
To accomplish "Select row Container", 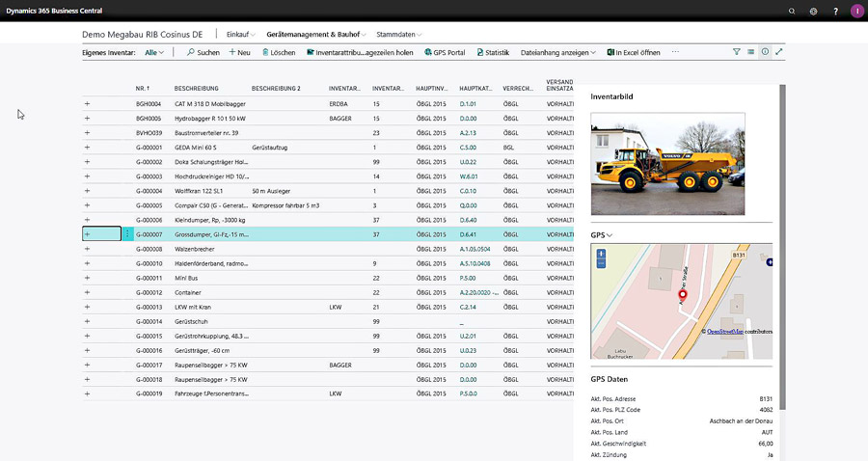I will click(x=328, y=292).
